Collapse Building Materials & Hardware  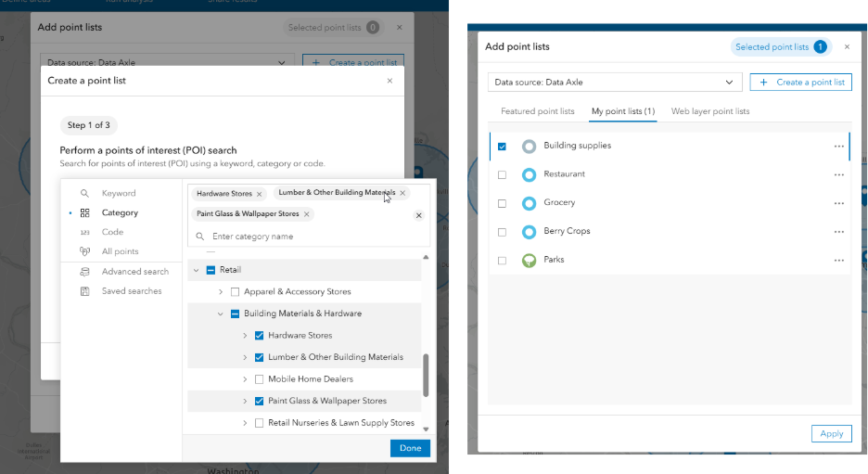pyautogui.click(x=221, y=314)
